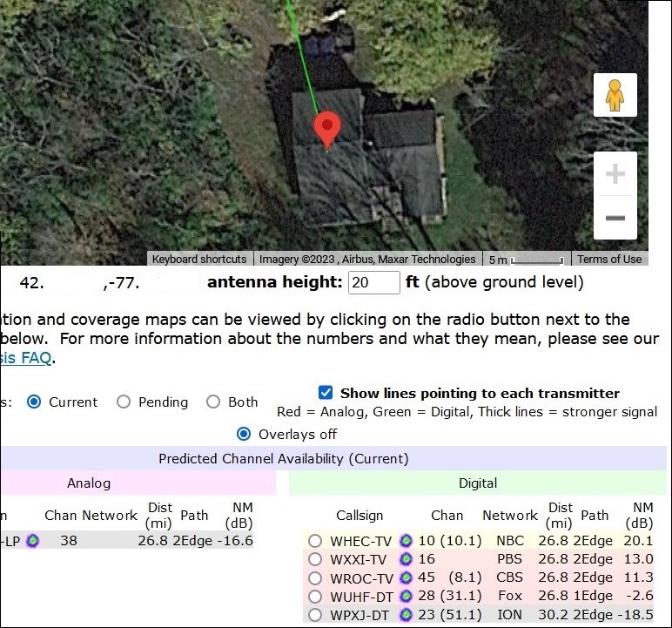Click the signal icon next to WXXI-TV
672x628 pixels.
[x=406, y=559]
